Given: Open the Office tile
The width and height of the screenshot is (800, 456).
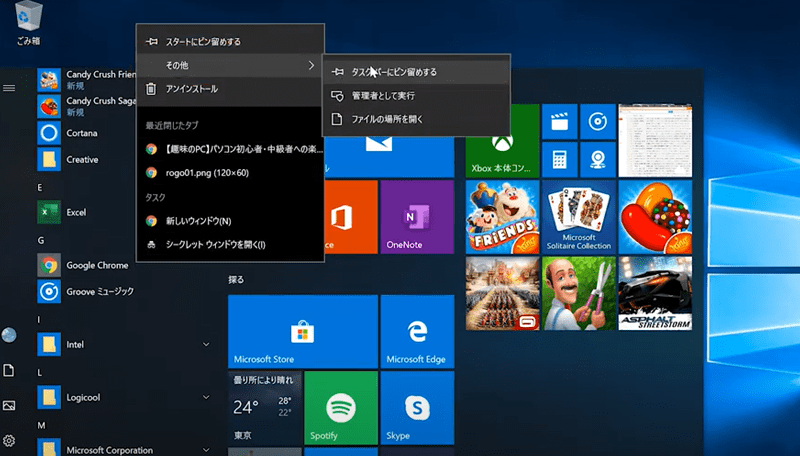Looking at the screenshot, I should [x=351, y=217].
